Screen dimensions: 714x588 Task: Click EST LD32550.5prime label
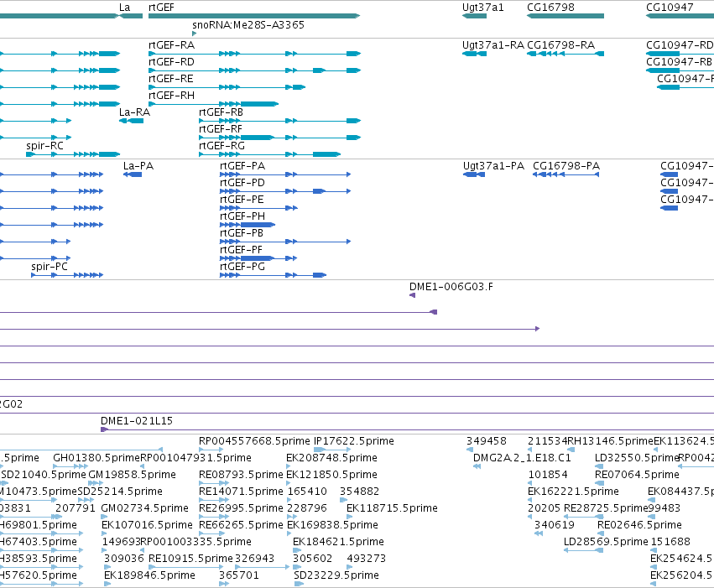pyautogui.click(x=637, y=458)
